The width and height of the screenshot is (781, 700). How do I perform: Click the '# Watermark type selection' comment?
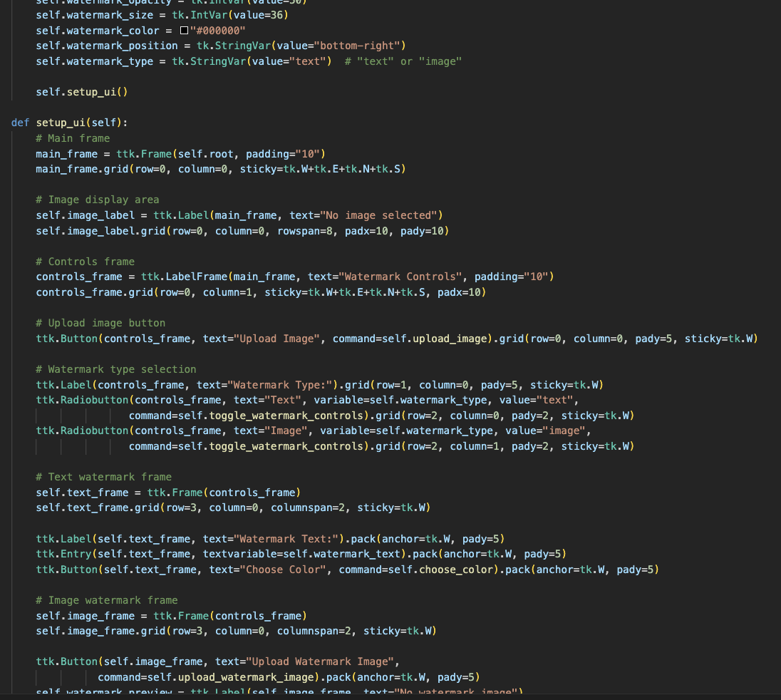(116, 369)
